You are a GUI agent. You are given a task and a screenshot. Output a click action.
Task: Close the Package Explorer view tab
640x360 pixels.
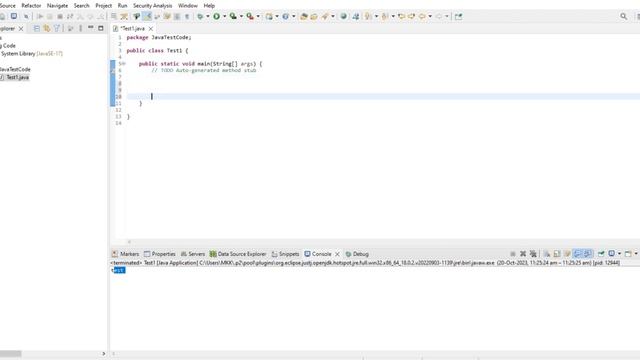point(21,29)
